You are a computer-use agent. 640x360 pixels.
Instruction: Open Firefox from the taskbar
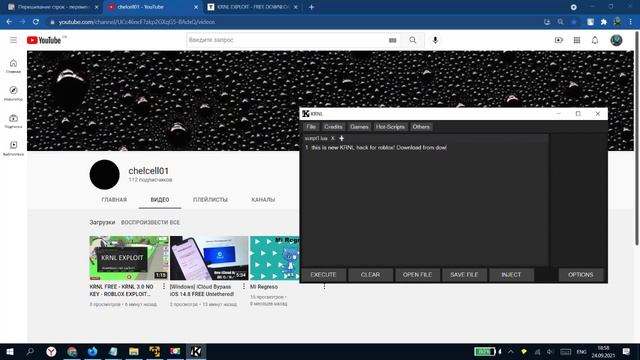click(92, 351)
